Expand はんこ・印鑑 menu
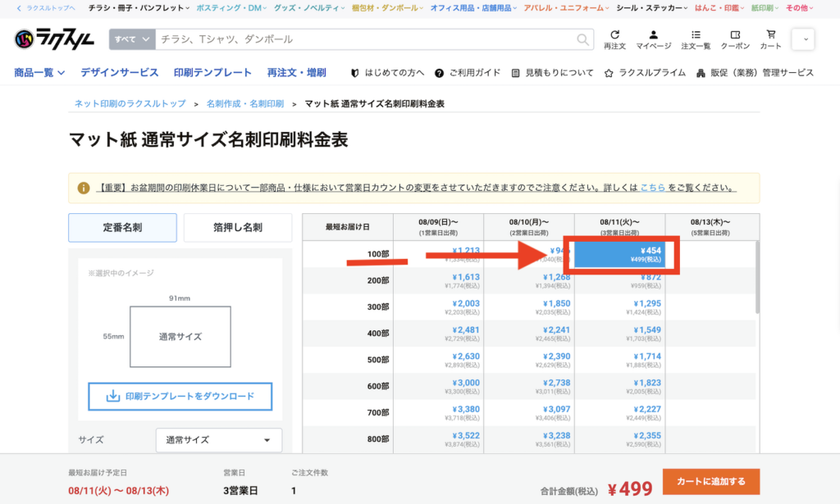 [x=719, y=8]
